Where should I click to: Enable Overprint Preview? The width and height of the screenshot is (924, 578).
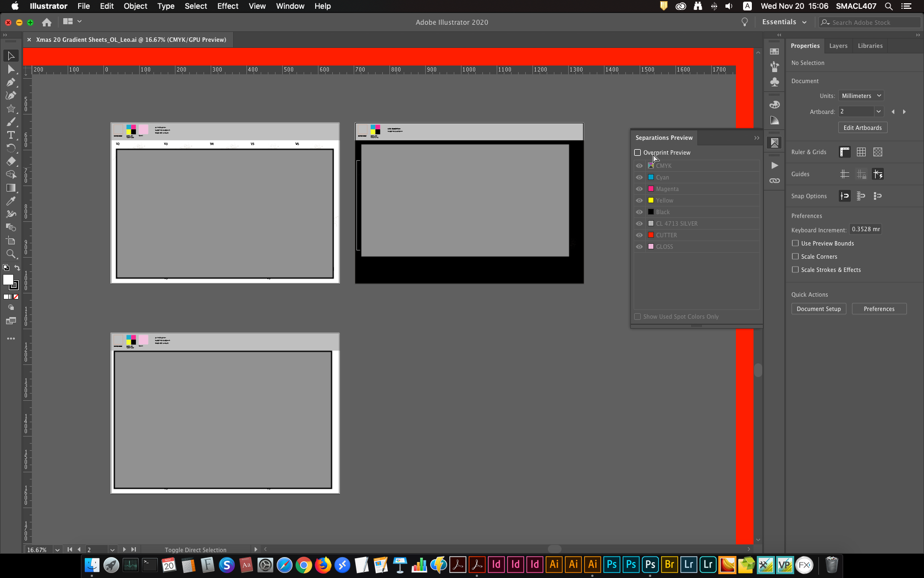click(x=637, y=152)
